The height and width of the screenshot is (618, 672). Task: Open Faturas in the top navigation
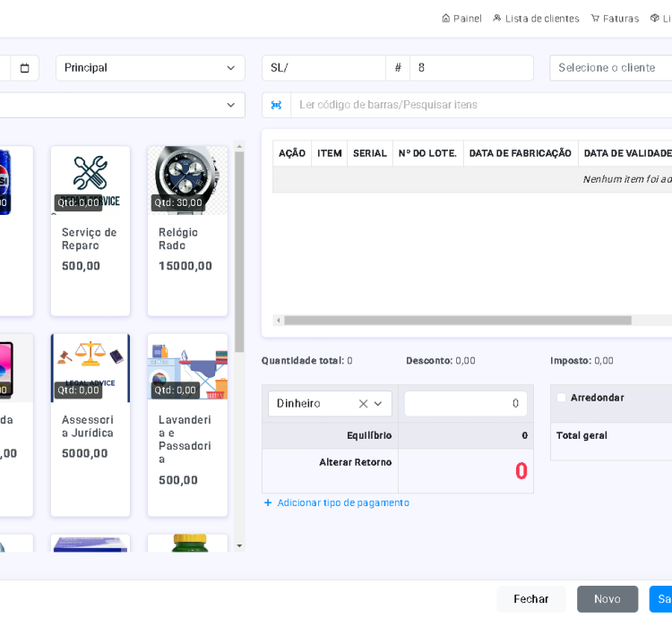point(615,18)
